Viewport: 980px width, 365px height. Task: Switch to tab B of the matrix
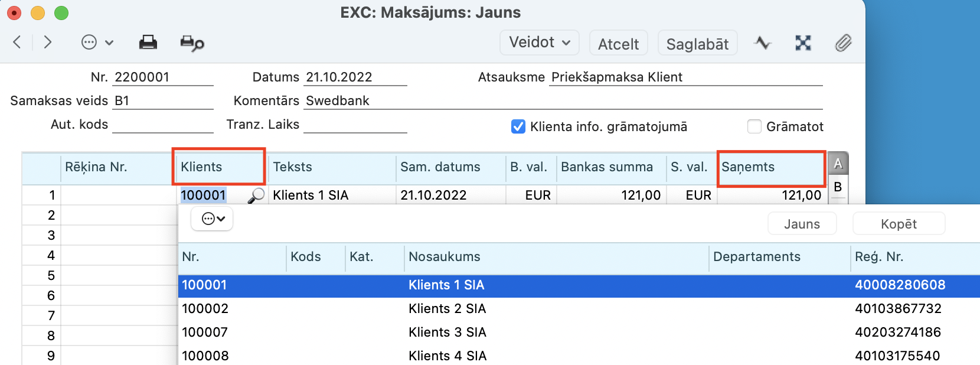tap(838, 187)
